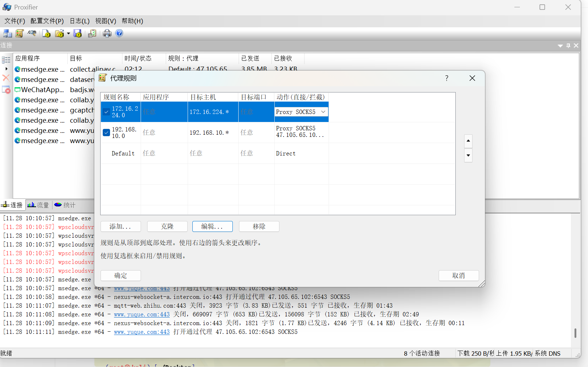Select the 连接 tab at bottom
This screenshot has height=367, width=588.
pos(12,205)
